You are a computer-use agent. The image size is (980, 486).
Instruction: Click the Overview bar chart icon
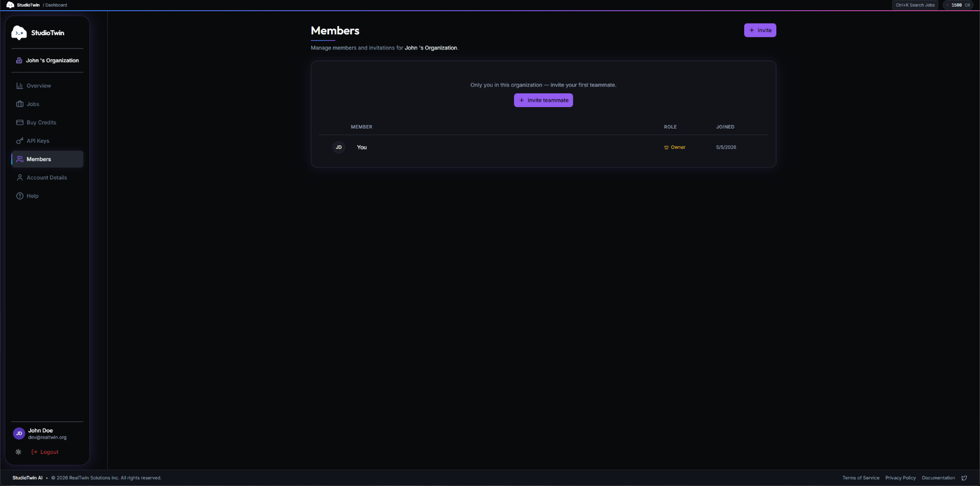[20, 86]
